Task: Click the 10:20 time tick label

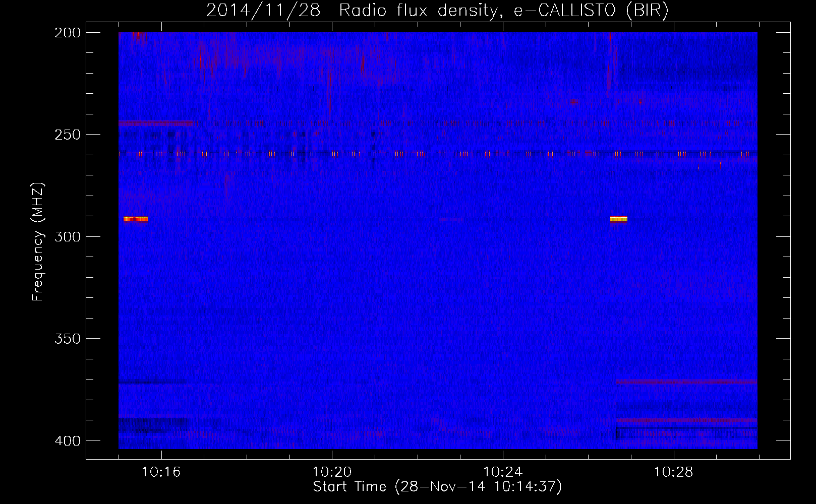Action: point(332,472)
